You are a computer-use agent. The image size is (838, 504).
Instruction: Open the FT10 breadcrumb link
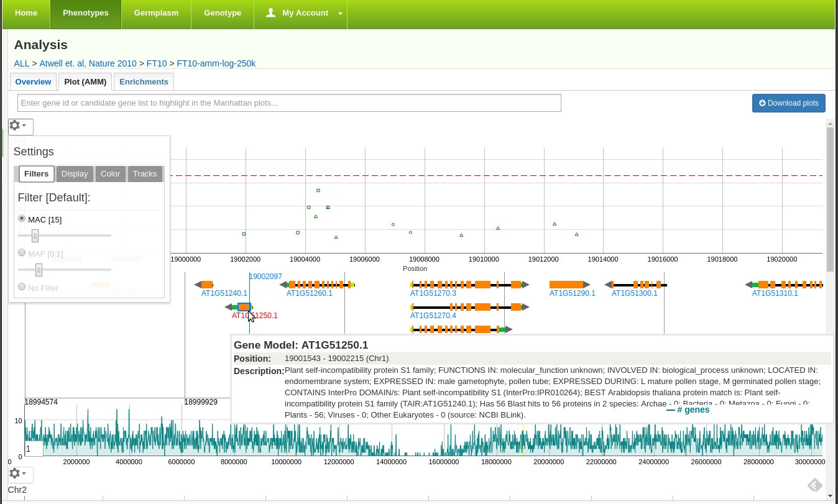pos(157,63)
